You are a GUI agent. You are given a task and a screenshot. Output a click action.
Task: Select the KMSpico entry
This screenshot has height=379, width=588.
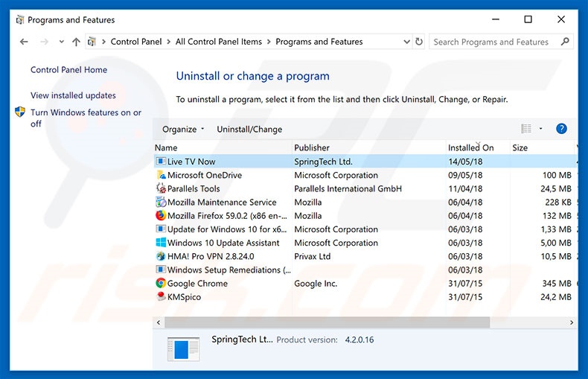(184, 297)
